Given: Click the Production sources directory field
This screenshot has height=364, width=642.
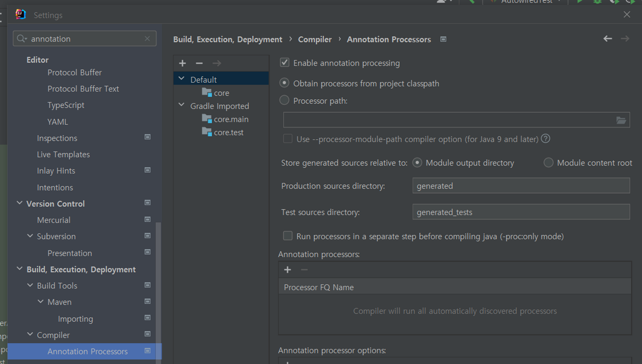Looking at the screenshot, I should (x=521, y=186).
